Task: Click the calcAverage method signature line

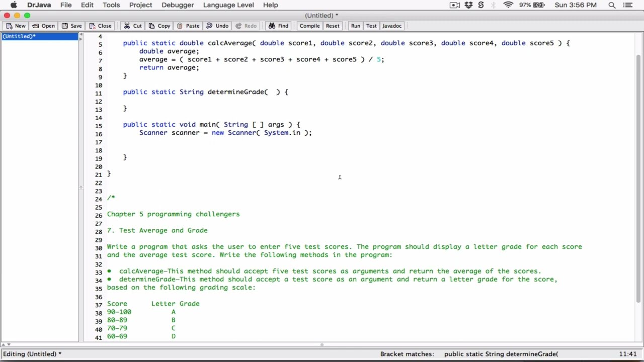Action: click(x=346, y=43)
